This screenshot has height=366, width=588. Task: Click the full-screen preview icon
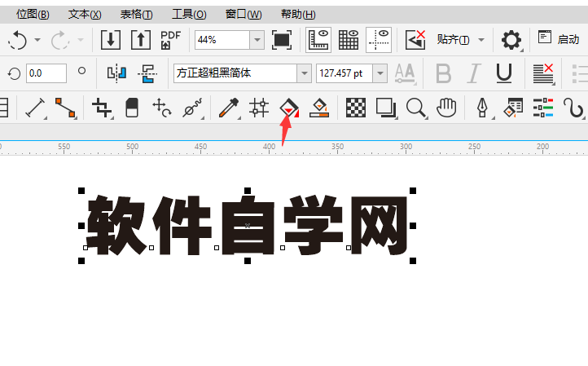click(282, 40)
